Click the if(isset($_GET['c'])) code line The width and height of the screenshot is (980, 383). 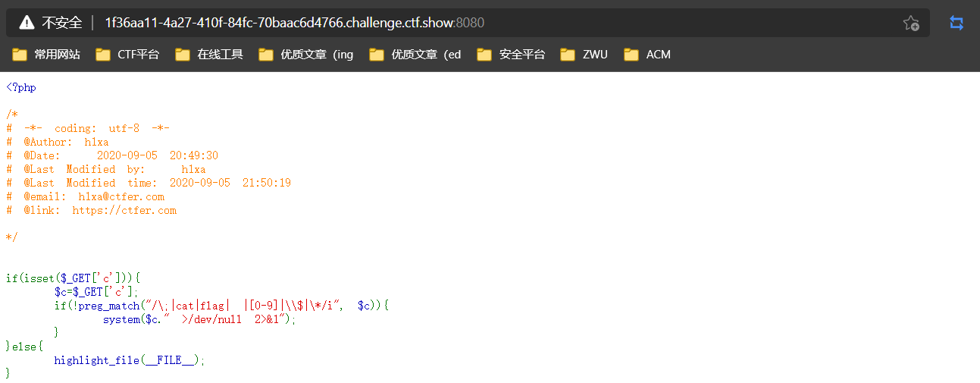pyautogui.click(x=74, y=278)
